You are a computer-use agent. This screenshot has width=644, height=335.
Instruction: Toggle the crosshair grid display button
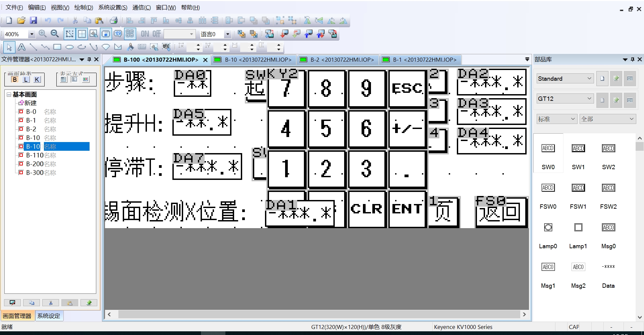pyautogui.click(x=82, y=34)
